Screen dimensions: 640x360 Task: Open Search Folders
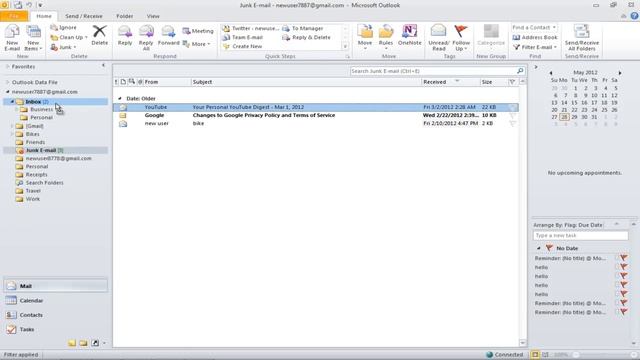pos(44,183)
